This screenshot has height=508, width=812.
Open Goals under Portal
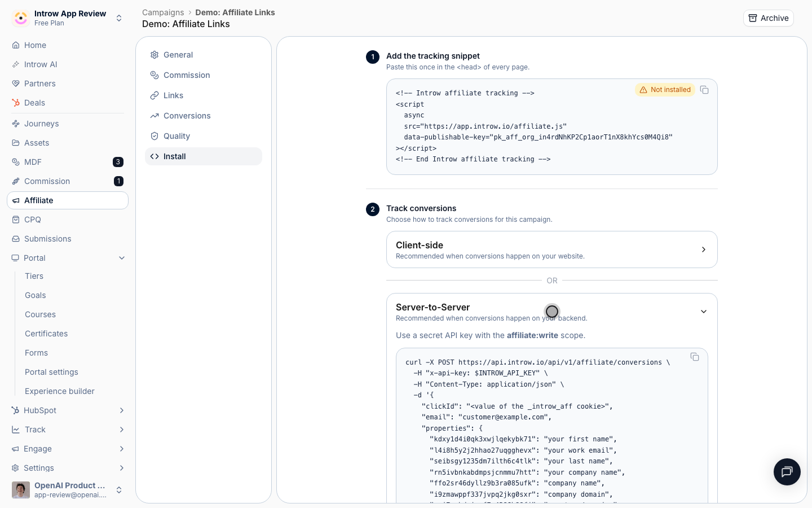point(36,295)
